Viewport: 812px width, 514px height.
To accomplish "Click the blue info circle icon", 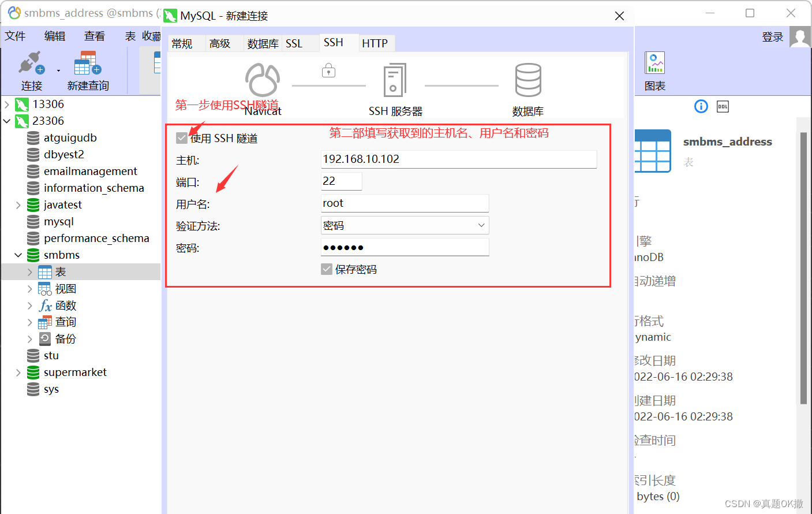I will coord(701,106).
